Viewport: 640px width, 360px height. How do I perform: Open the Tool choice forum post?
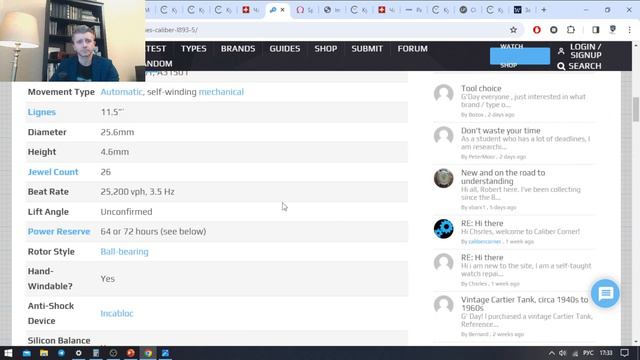click(481, 88)
